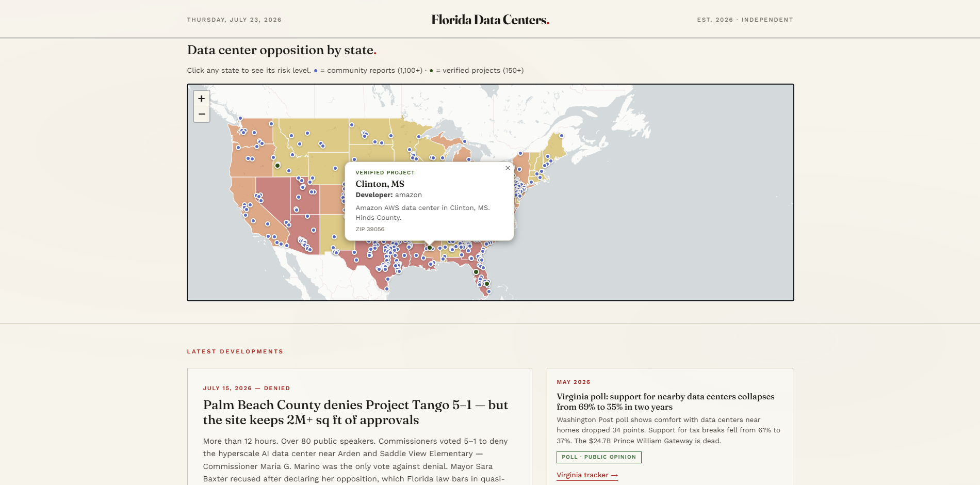Select the green verified marker in south Florida
980x485 pixels.
(x=487, y=284)
